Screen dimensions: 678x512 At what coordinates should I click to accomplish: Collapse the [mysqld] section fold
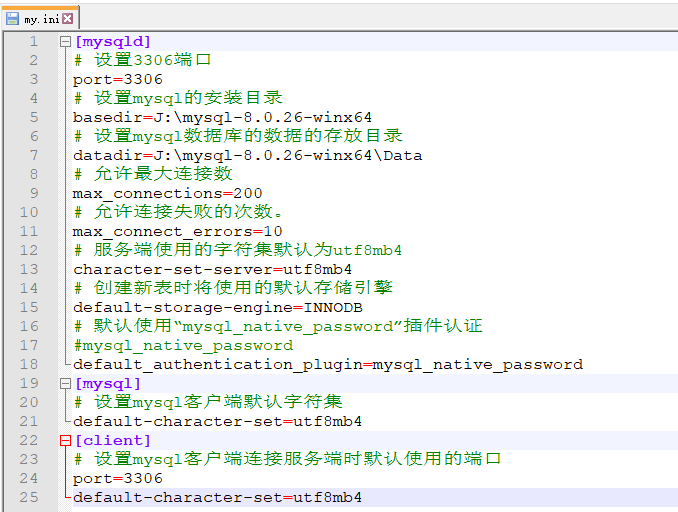(65, 42)
